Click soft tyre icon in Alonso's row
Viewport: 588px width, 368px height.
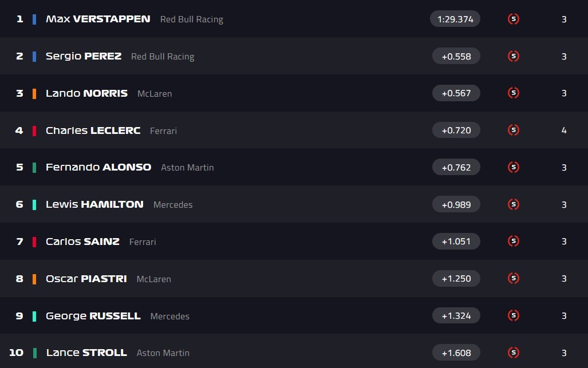(514, 167)
